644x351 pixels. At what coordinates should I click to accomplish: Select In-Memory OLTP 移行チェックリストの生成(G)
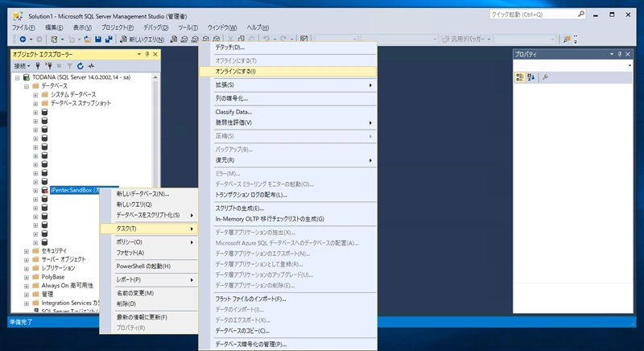coord(287,219)
